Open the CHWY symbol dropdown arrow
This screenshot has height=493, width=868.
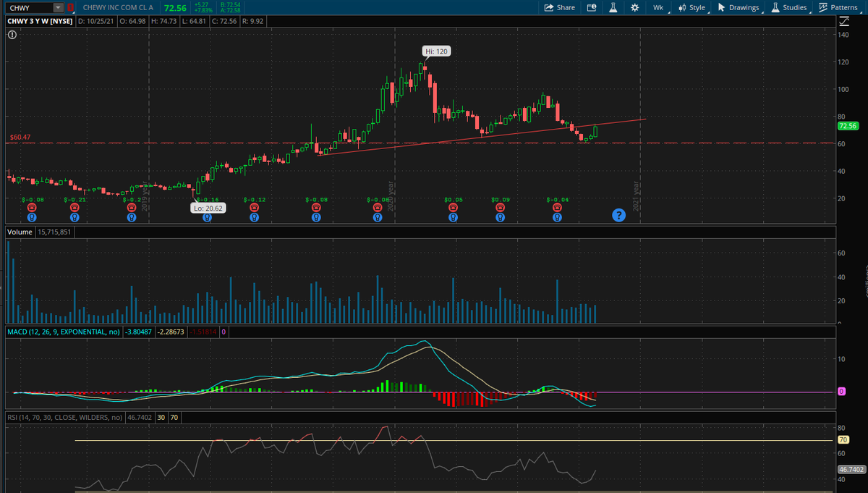58,7
